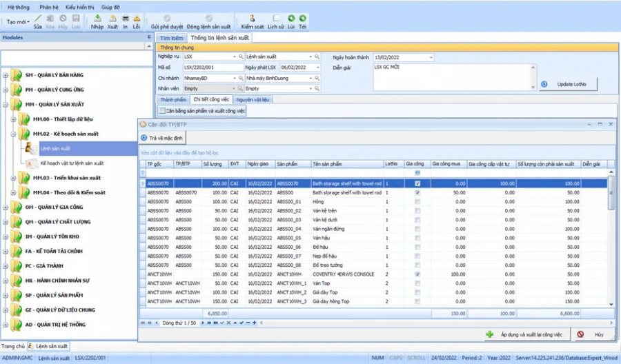Open the Ngày phát LSX date dropdown
Screen dimensions: 621x364
pyautogui.click(x=317, y=68)
